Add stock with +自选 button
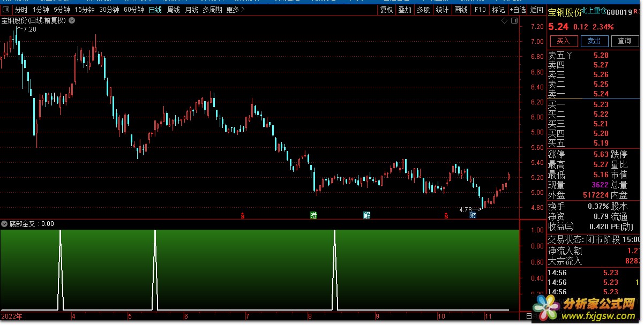Image resolution: width=644 pixels, height=325 pixels. pyautogui.click(x=518, y=10)
